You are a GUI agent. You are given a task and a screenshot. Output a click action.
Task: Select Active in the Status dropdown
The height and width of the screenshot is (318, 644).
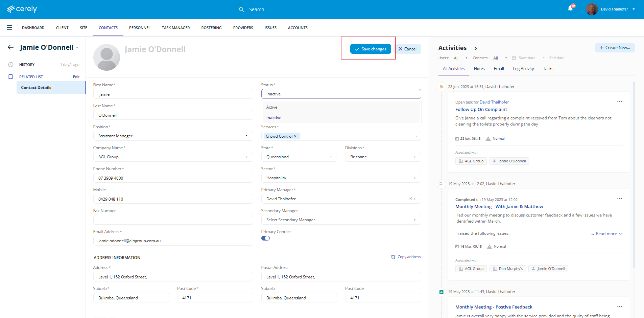pos(272,107)
